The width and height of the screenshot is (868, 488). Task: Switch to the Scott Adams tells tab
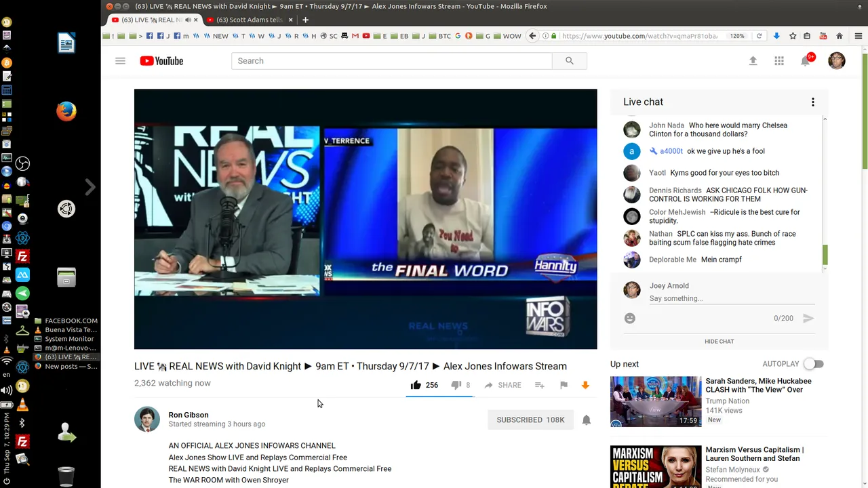point(248,20)
